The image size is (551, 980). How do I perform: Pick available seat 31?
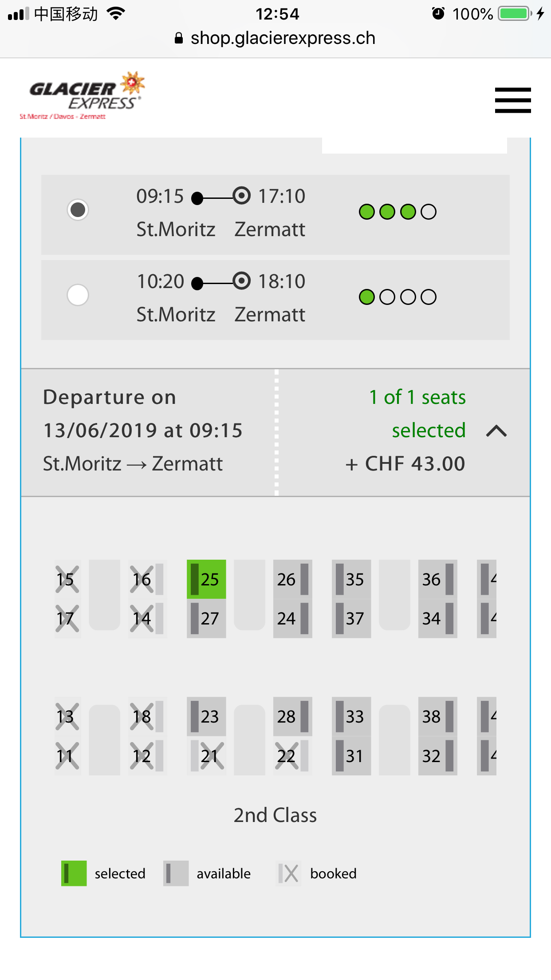coord(351,756)
